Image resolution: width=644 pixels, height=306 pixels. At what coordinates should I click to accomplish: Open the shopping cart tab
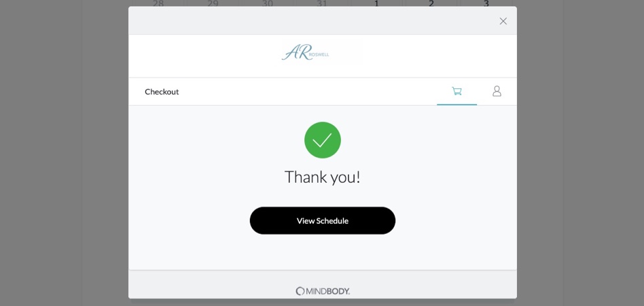click(457, 91)
